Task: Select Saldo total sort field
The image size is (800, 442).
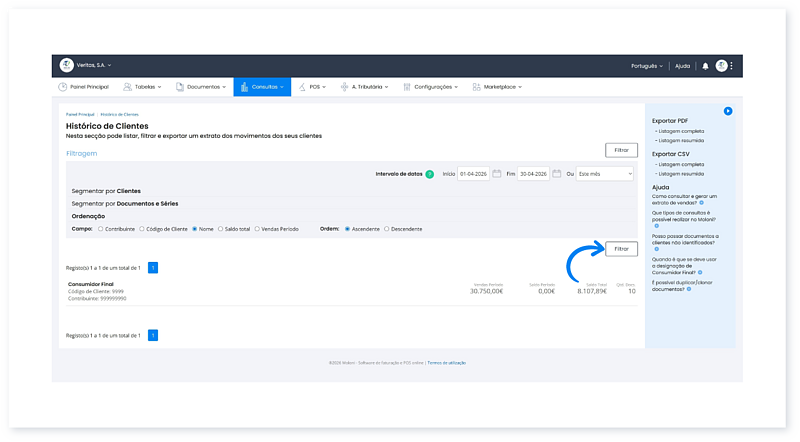Action: click(x=220, y=229)
